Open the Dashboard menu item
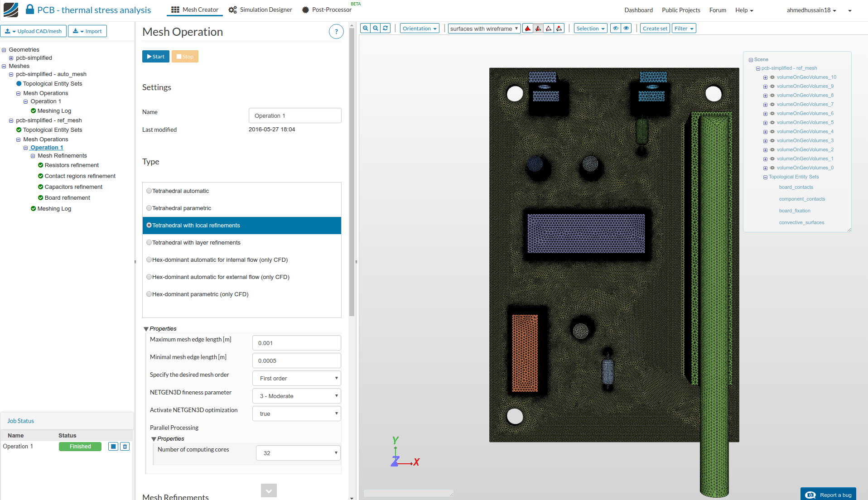This screenshot has width=868, height=500. click(x=638, y=10)
